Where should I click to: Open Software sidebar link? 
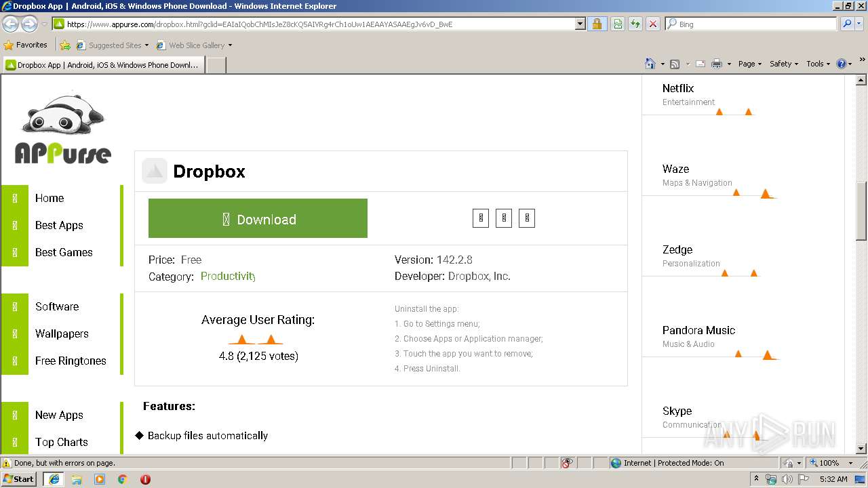point(57,306)
